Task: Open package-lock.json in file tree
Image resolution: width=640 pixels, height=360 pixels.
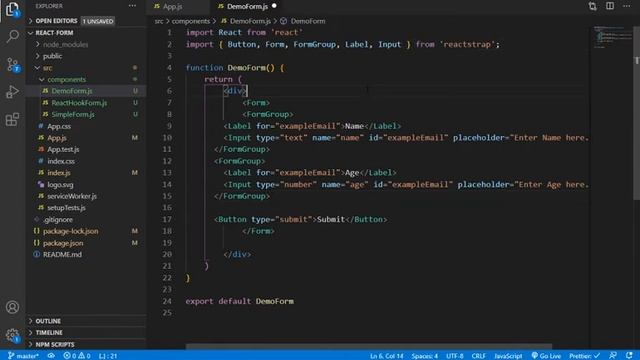Action: (70, 231)
